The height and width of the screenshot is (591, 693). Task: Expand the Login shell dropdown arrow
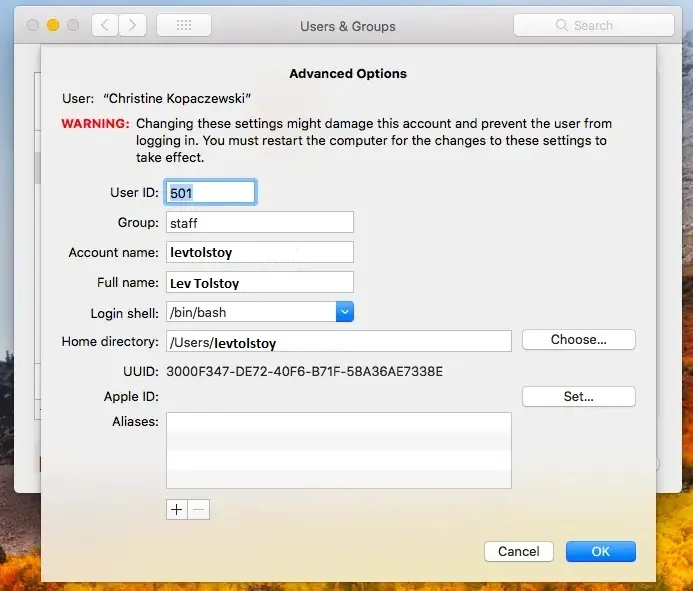(x=345, y=312)
